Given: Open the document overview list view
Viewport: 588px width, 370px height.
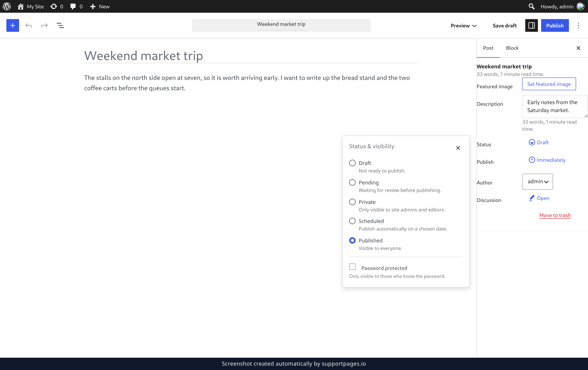Looking at the screenshot, I should coord(60,25).
